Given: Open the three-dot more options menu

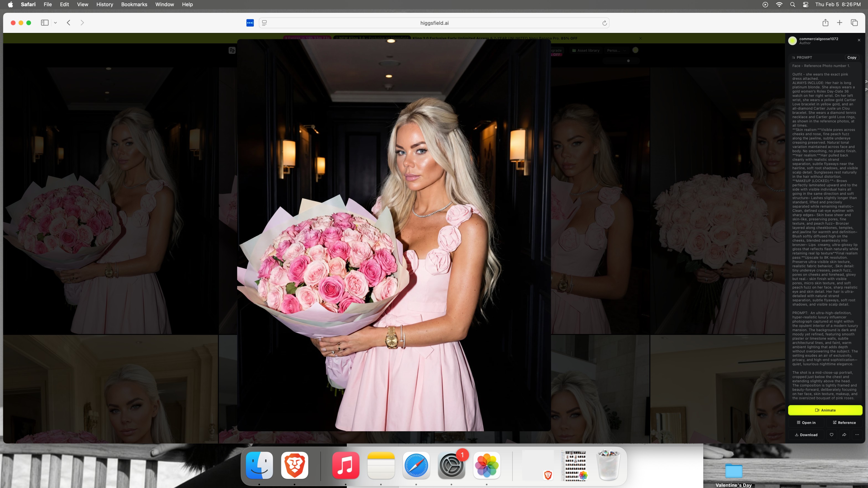Looking at the screenshot, I should (x=857, y=435).
